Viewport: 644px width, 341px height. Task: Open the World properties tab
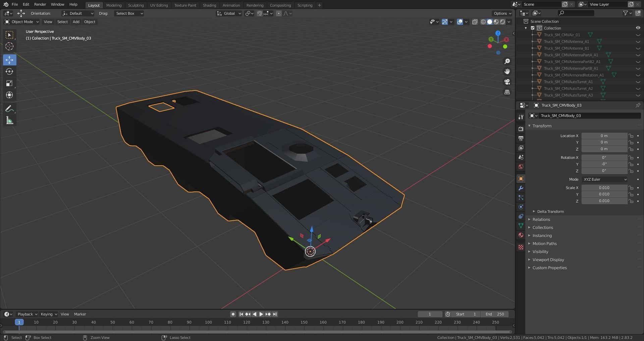pos(521,167)
